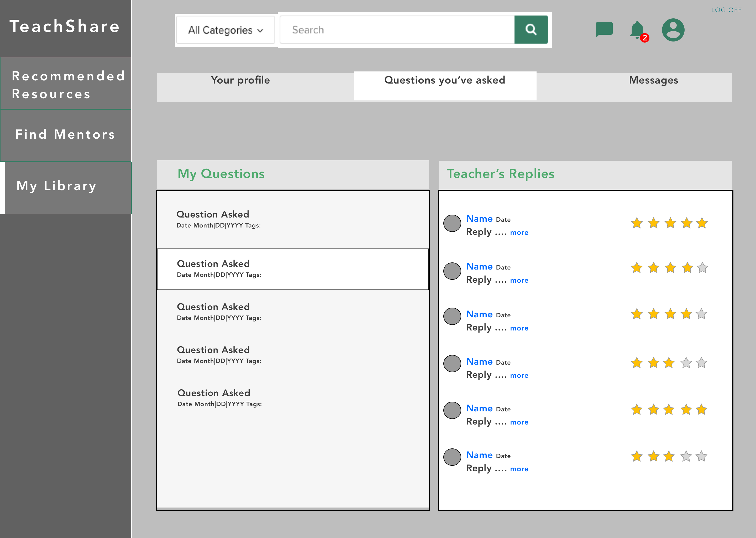Click the last reply's teacher avatar circle
Screen dimensions: 756x538
click(x=452, y=457)
